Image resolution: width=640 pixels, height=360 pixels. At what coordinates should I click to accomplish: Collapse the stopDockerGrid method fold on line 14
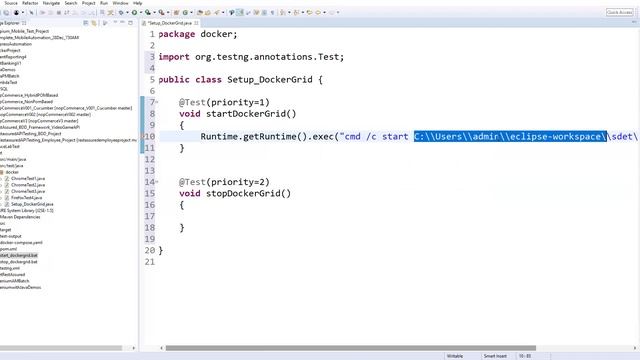click(157, 182)
